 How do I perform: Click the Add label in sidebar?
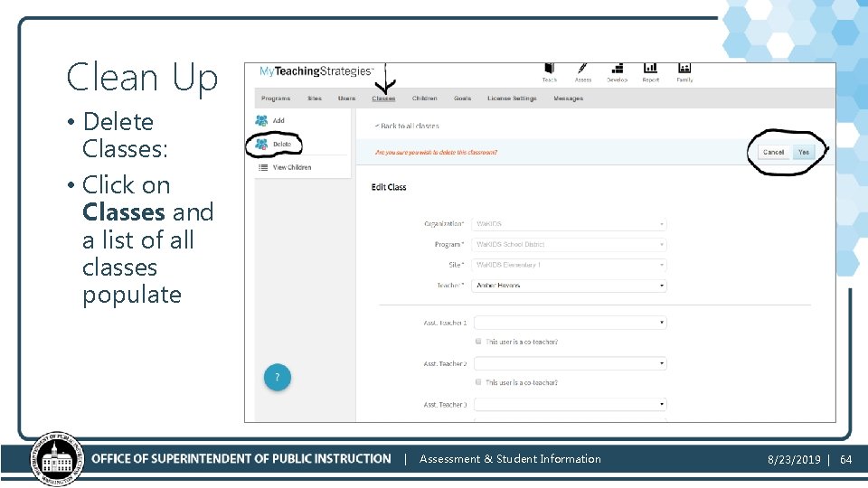278,120
